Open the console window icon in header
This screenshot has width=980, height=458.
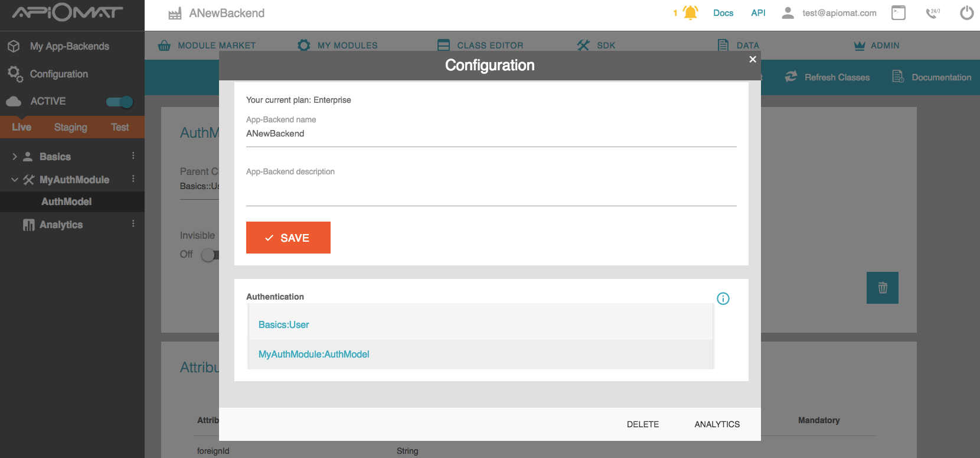pos(899,12)
